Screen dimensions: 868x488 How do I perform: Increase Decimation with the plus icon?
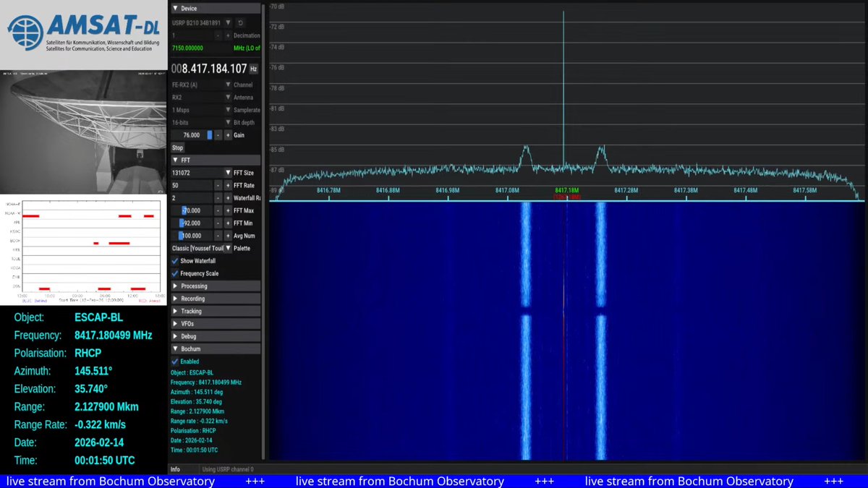pyautogui.click(x=226, y=34)
